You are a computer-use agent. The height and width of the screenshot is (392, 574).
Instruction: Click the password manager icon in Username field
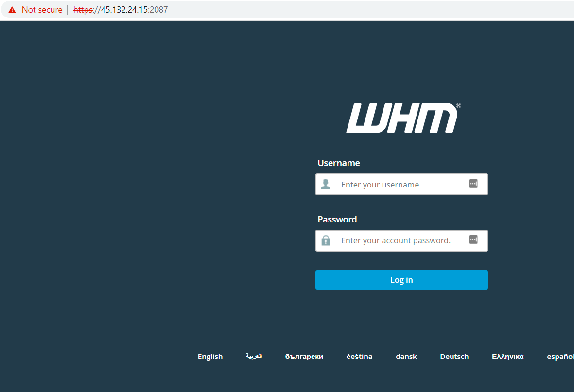[473, 184]
